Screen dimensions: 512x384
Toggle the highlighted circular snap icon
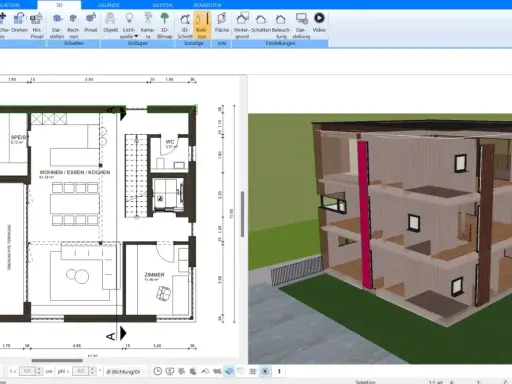[265, 371]
